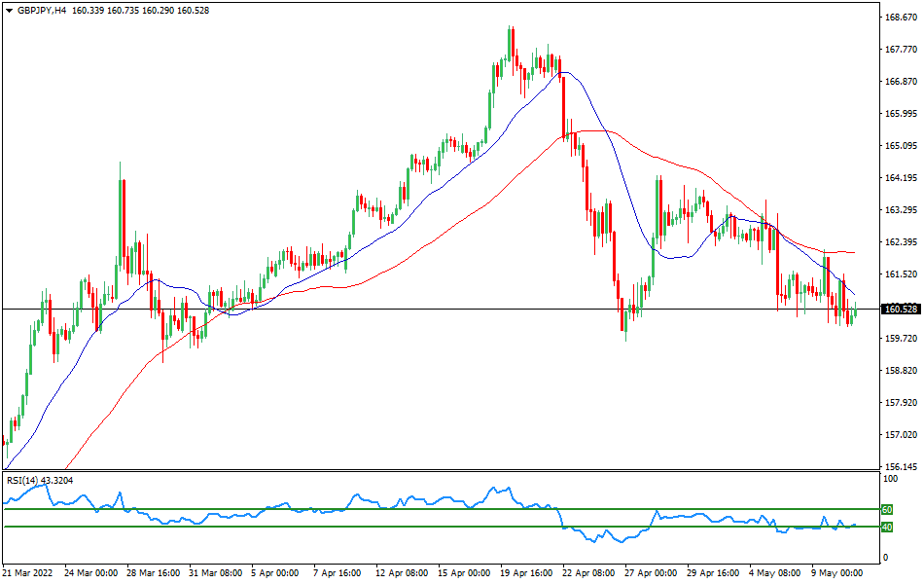Click the green 60 RSI level marker
The width and height of the screenshot is (924, 584).
pyautogui.click(x=887, y=509)
